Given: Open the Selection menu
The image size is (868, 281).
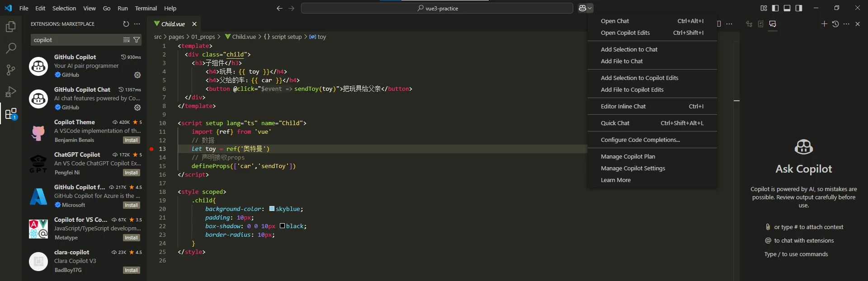Looking at the screenshot, I should pyautogui.click(x=64, y=8).
